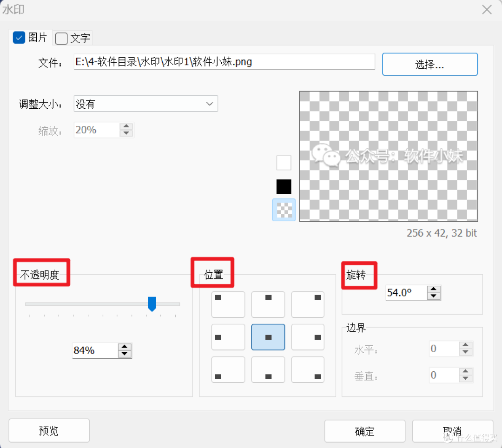
Task: Close the 水印 dialog window
Action: pyautogui.click(x=487, y=10)
